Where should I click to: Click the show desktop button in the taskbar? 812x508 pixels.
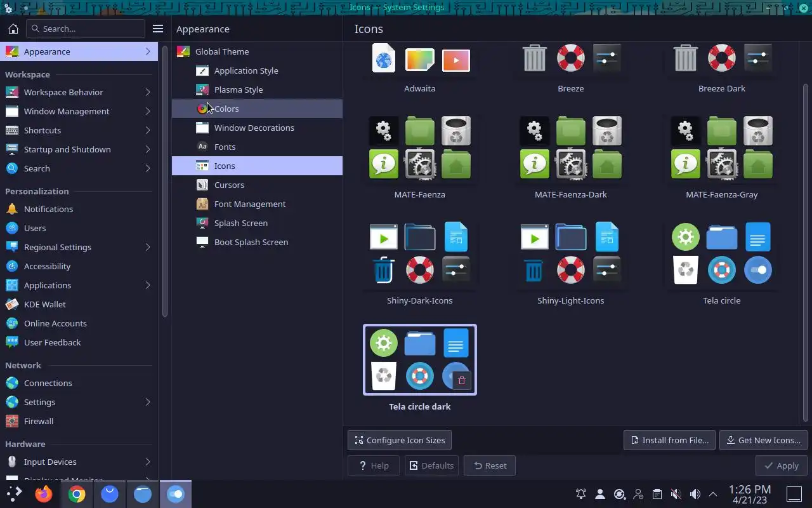click(794, 494)
